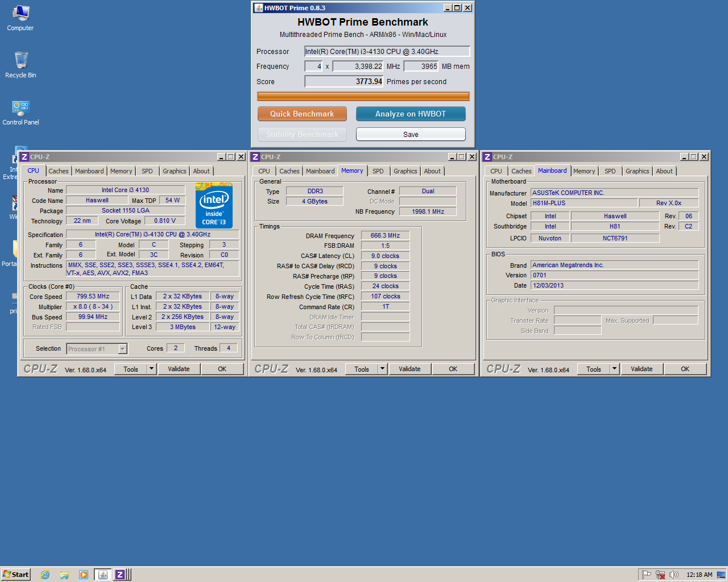Open Windows Explorer folder from the taskbar

pos(64,575)
